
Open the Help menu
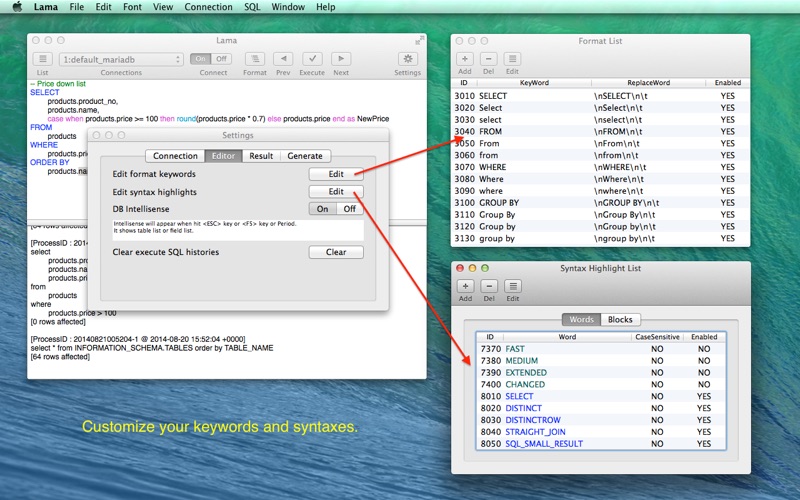[326, 7]
